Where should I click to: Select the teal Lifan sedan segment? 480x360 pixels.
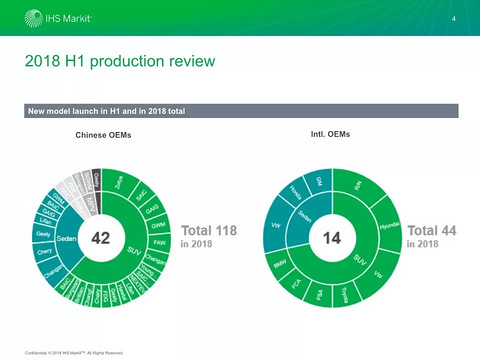point(46,221)
